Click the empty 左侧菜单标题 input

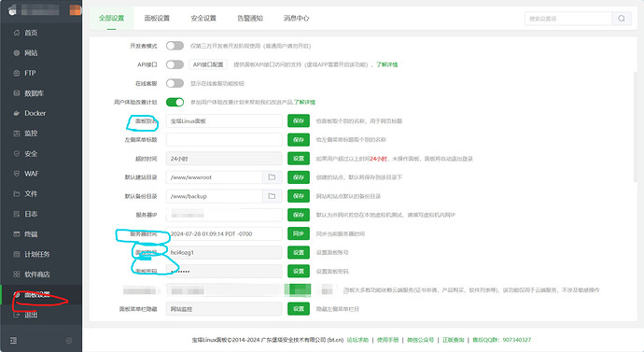click(224, 140)
